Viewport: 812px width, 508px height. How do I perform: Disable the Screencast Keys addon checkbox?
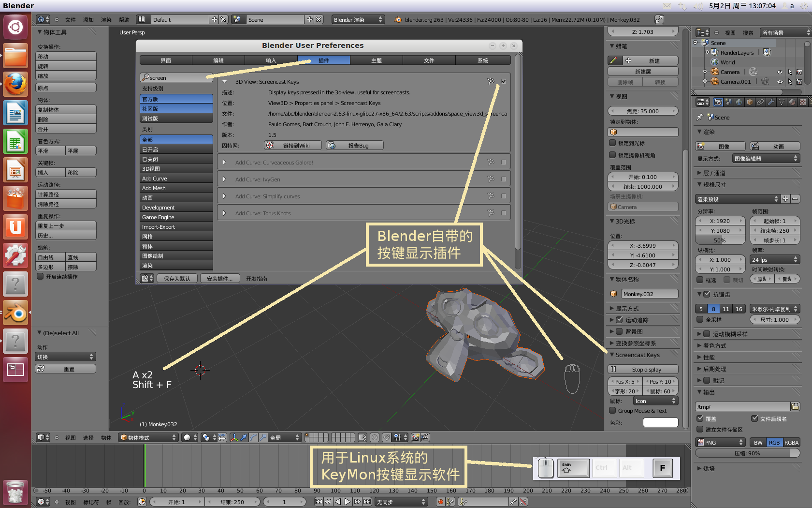504,81
